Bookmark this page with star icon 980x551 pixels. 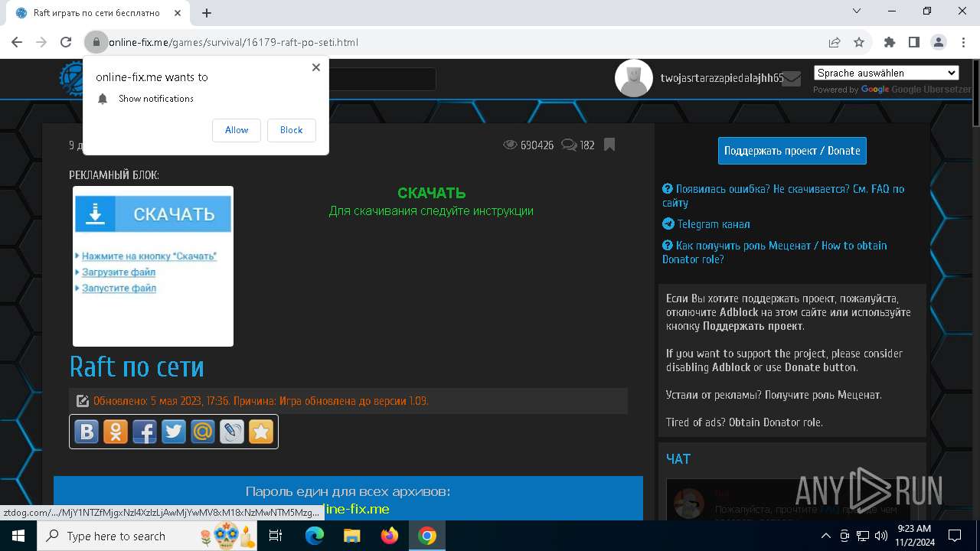click(x=859, y=42)
